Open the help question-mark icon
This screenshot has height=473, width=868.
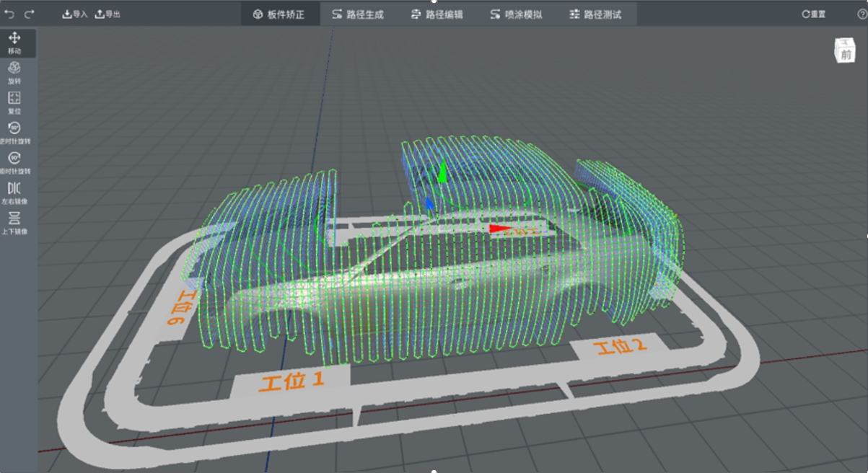[x=862, y=14]
